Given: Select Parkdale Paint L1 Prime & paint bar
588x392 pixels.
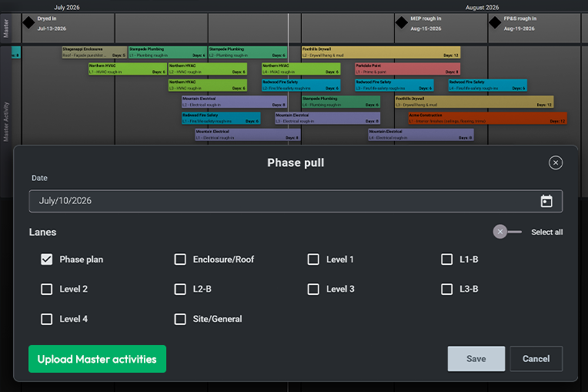Looking at the screenshot, I should tap(408, 69).
